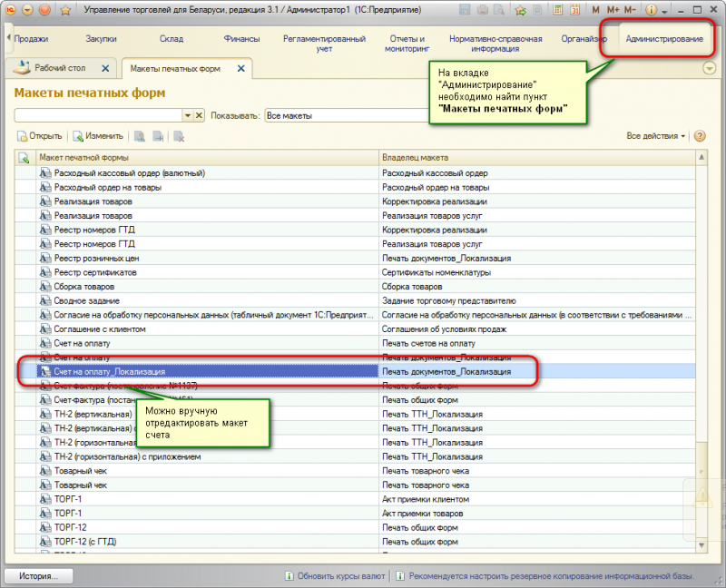The width and height of the screenshot is (726, 588).
Task: Expand the search field history dropdown arrow
Action: [188, 115]
